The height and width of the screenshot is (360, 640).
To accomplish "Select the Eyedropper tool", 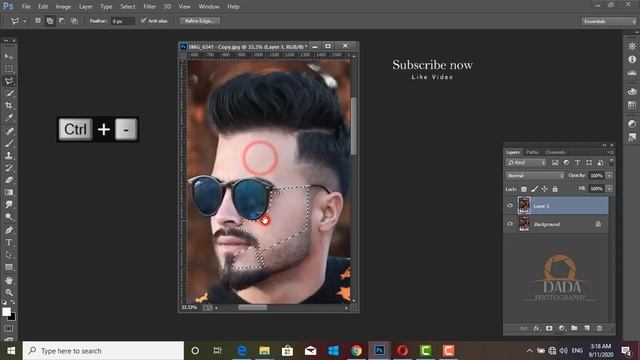I will (9, 118).
